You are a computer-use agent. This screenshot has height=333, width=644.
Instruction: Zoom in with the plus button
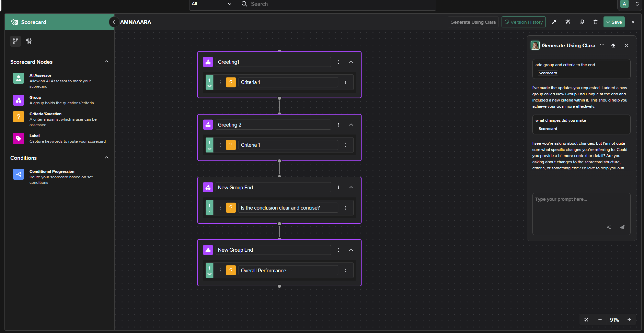[x=629, y=320]
